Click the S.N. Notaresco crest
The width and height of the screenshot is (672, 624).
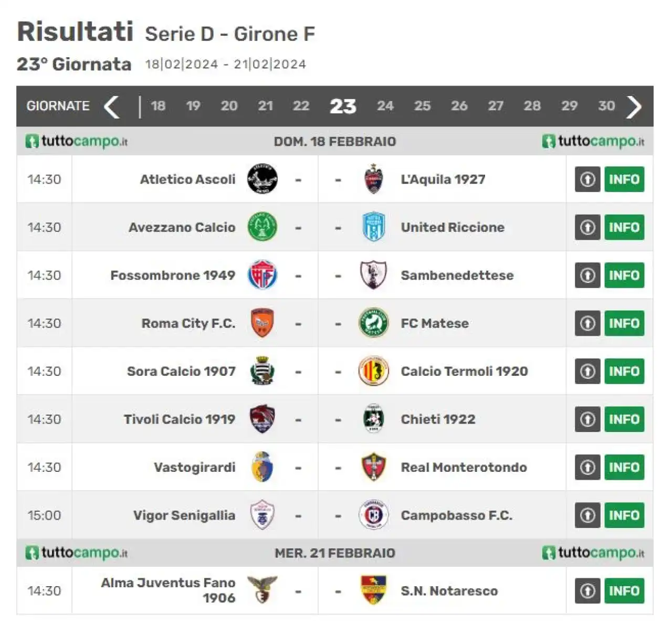point(373,590)
